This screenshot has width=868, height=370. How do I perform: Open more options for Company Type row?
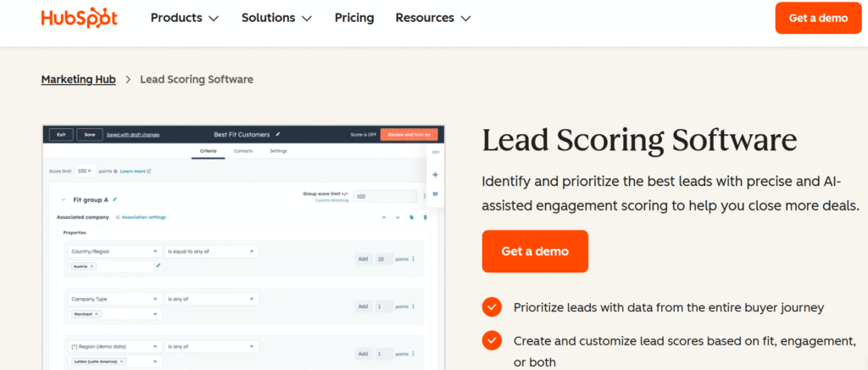414,306
